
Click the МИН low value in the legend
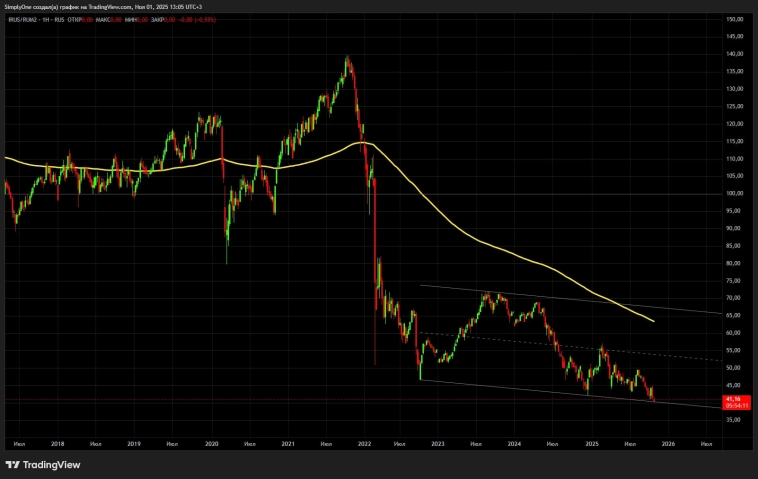coord(142,20)
